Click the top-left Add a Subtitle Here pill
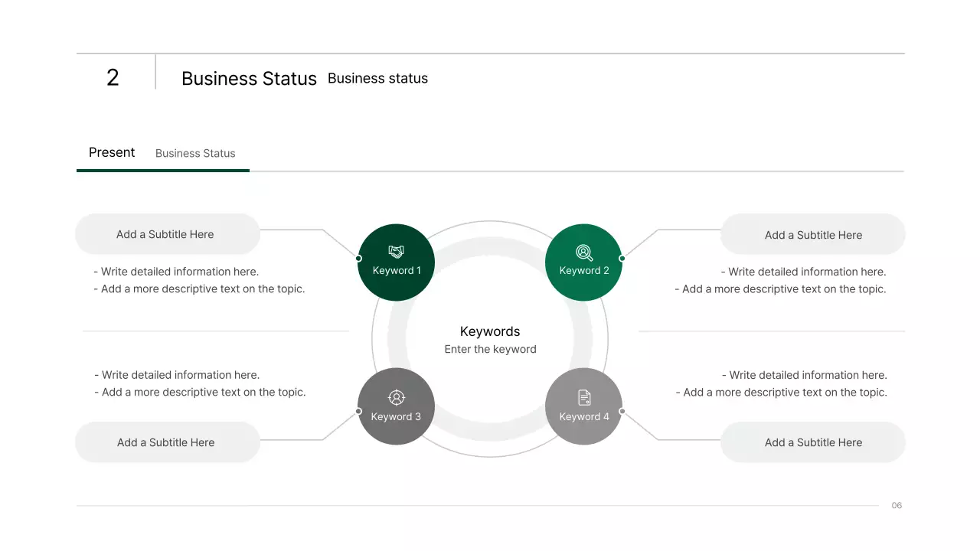 (167, 233)
